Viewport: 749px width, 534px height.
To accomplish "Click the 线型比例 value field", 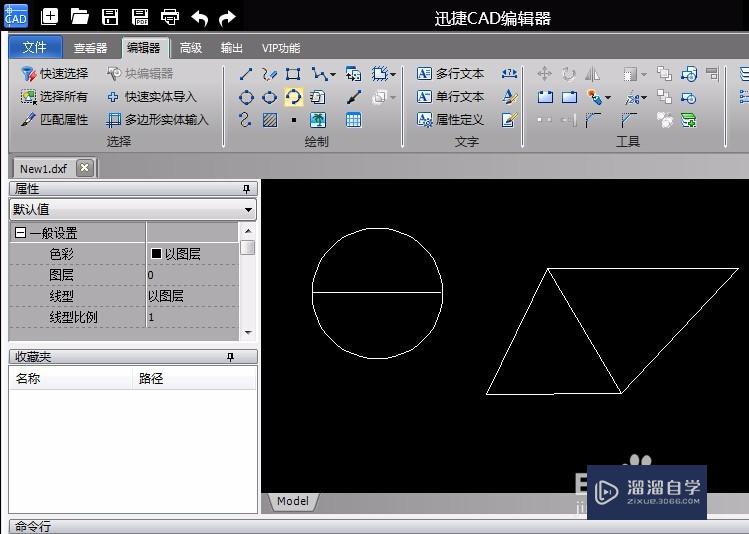I will [192, 317].
